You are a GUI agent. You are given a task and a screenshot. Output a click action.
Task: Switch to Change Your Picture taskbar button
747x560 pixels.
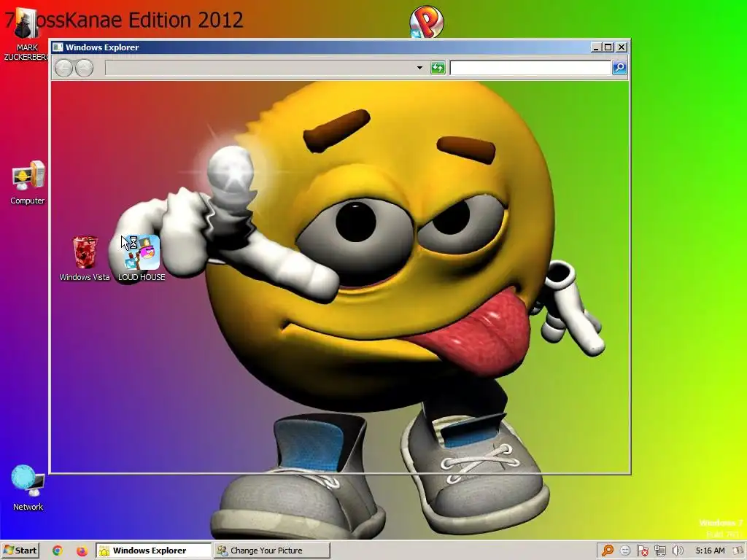pos(271,551)
